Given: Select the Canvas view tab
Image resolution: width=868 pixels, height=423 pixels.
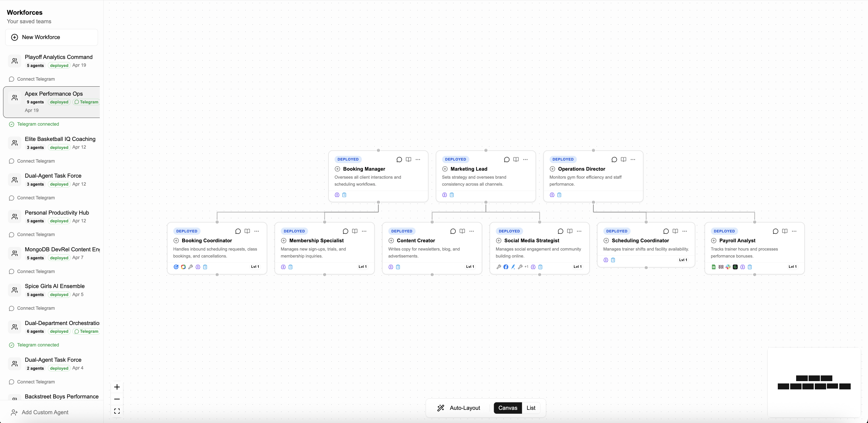Looking at the screenshot, I should [x=508, y=408].
